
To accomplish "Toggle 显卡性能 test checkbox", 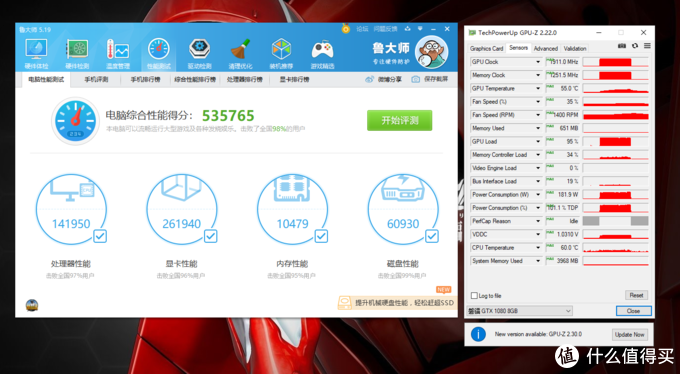I will click(210, 236).
